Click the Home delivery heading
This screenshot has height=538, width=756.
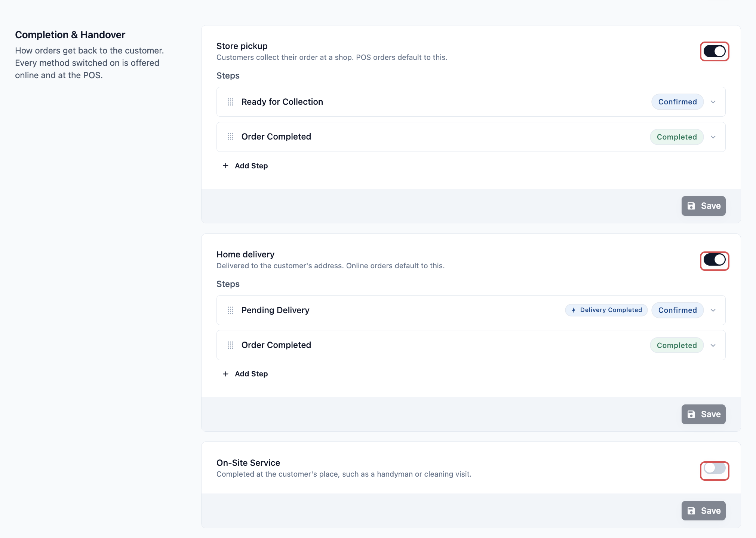point(245,254)
